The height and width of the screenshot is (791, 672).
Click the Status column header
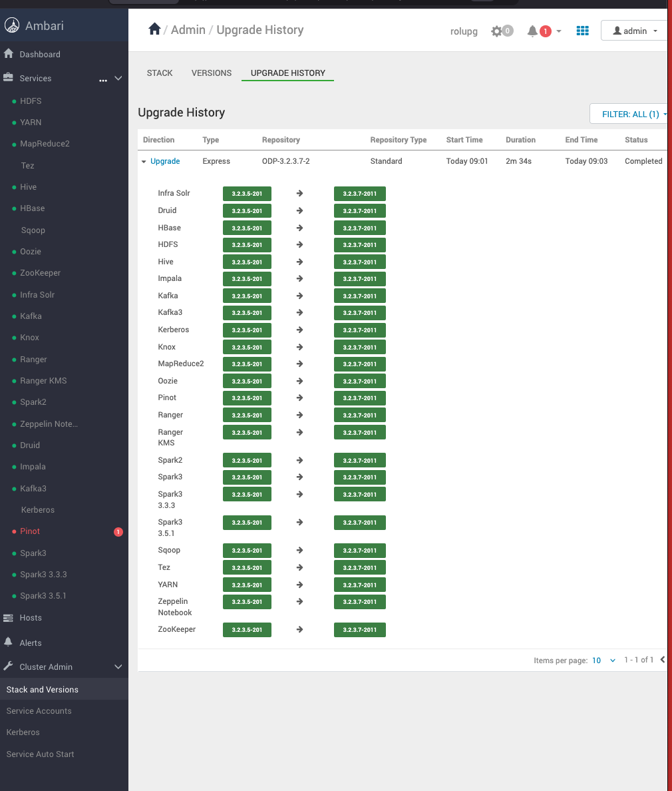tap(636, 140)
